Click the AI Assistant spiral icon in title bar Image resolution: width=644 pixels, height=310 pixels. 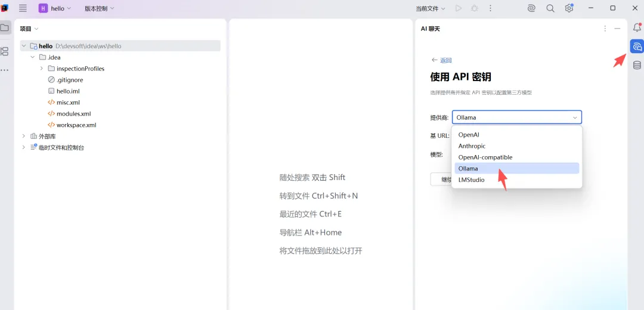pos(531,8)
